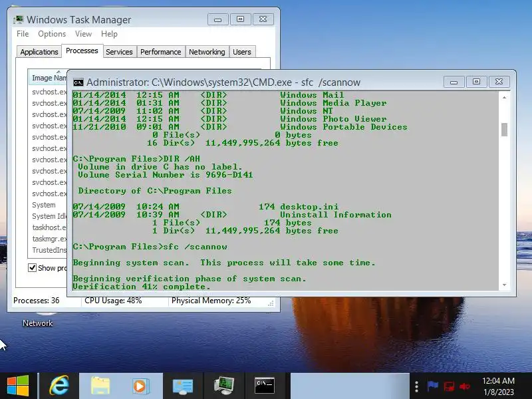This screenshot has width=532, height=399.
Task: Show hidden tray icons dots
Action: coord(417,386)
